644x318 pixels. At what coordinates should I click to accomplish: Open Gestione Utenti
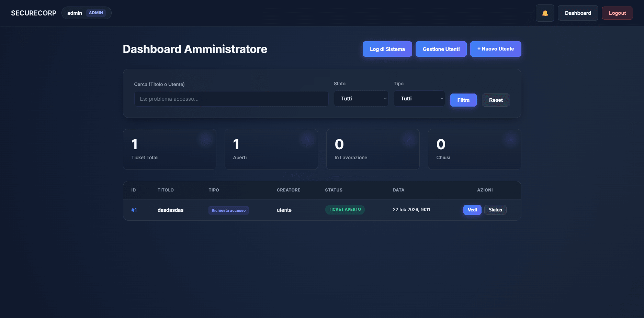click(441, 49)
